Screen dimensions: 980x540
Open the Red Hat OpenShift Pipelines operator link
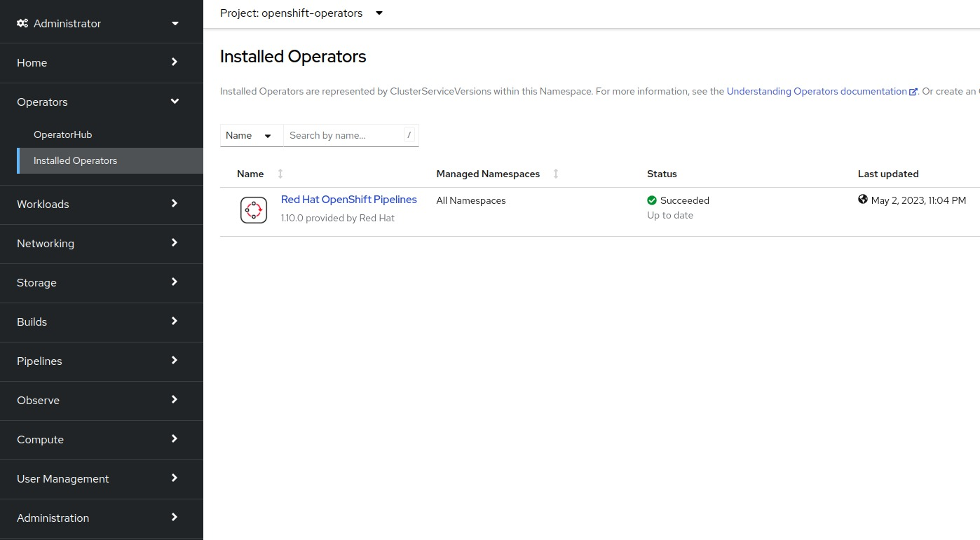348,200
